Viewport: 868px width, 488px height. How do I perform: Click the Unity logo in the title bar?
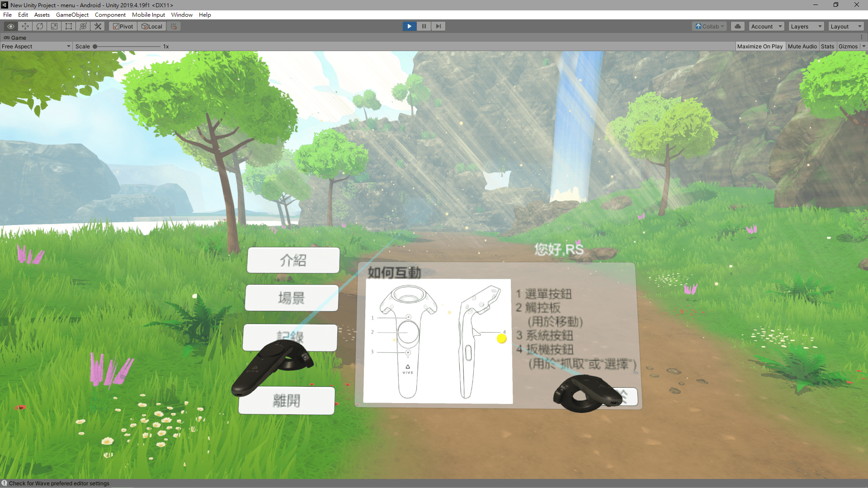point(5,5)
